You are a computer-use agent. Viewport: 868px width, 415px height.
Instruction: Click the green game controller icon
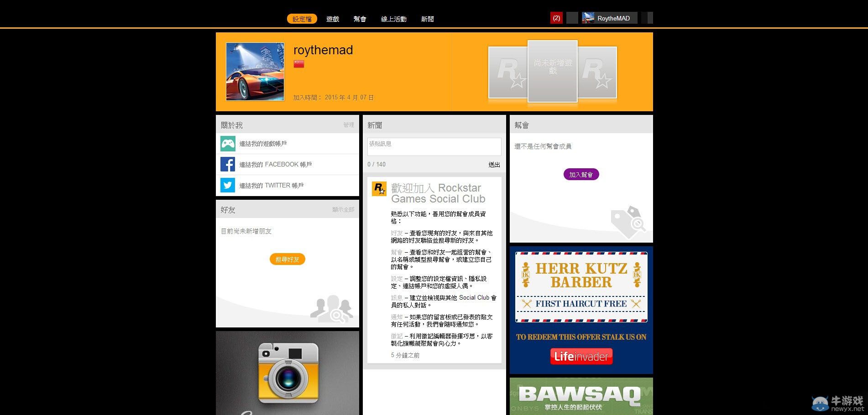(228, 144)
